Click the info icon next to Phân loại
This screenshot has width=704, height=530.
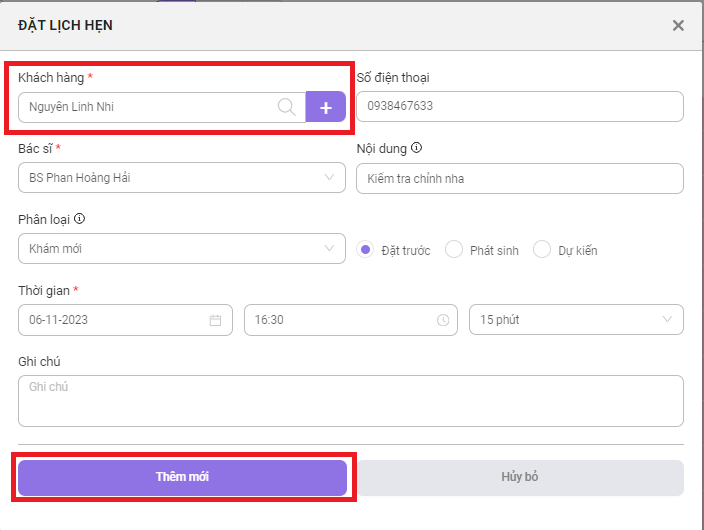tap(79, 219)
